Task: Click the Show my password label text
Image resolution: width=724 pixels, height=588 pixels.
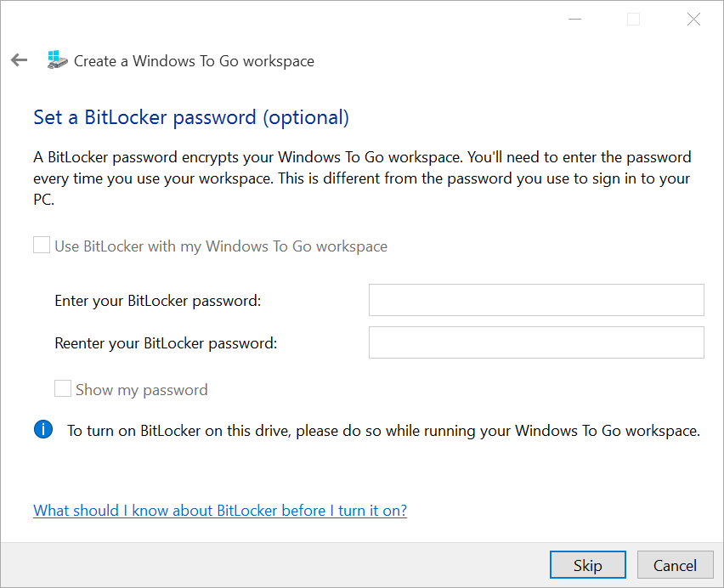Action: pos(142,390)
